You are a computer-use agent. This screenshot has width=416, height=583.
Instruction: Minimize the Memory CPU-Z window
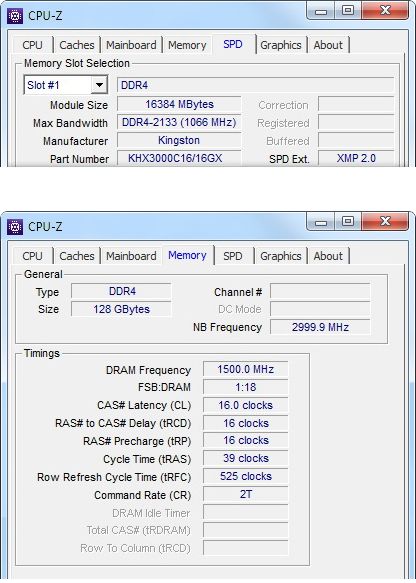(x=320, y=221)
